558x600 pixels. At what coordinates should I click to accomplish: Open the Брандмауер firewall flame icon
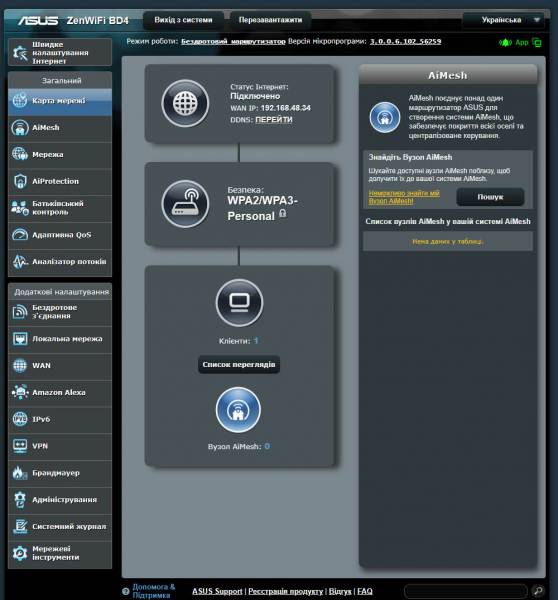click(x=20, y=473)
